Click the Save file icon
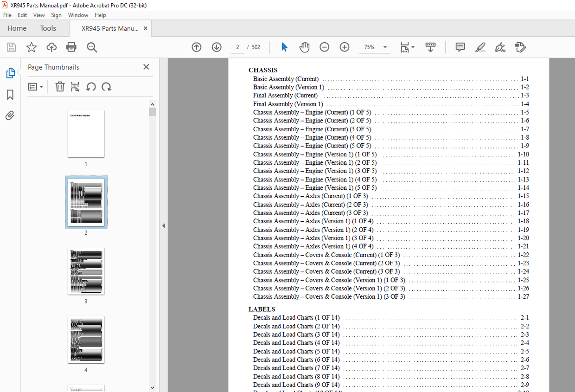Screen dimensions: 575x392 11,47
